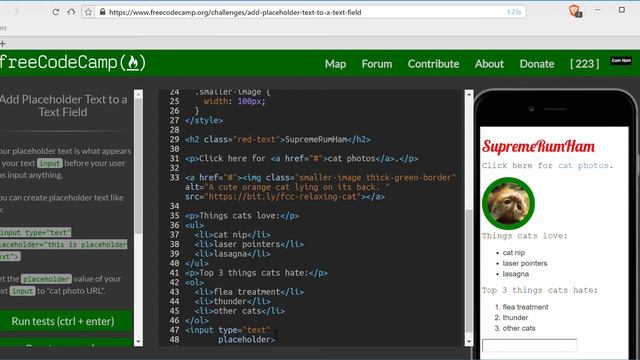Click the freeCodeCamp flame logo

pos(133,63)
